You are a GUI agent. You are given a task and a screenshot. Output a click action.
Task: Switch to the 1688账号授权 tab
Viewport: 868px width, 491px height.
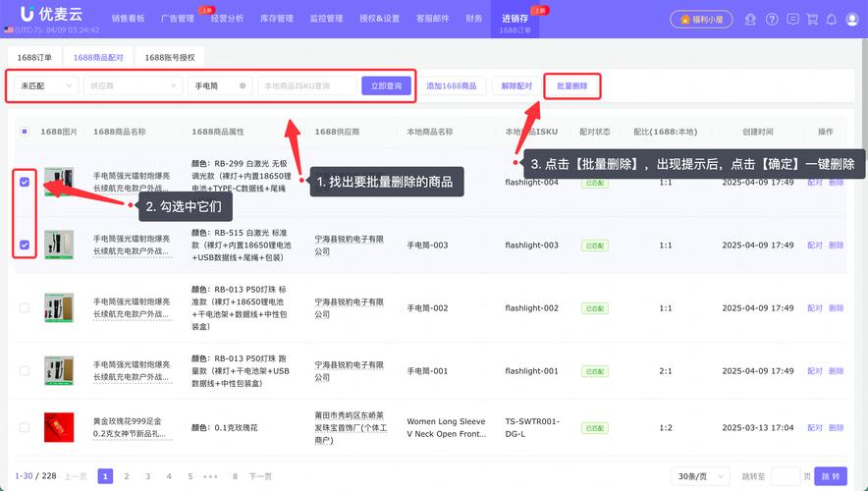[x=170, y=57]
